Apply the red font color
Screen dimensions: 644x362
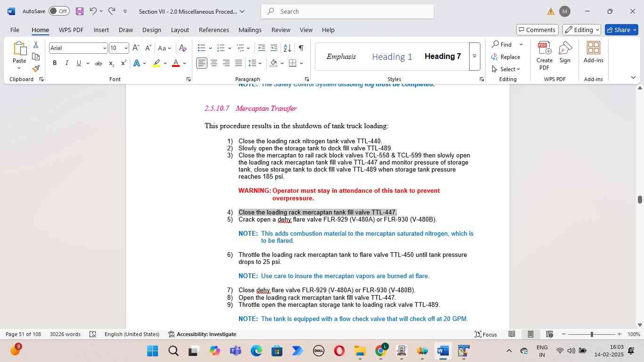176,63
